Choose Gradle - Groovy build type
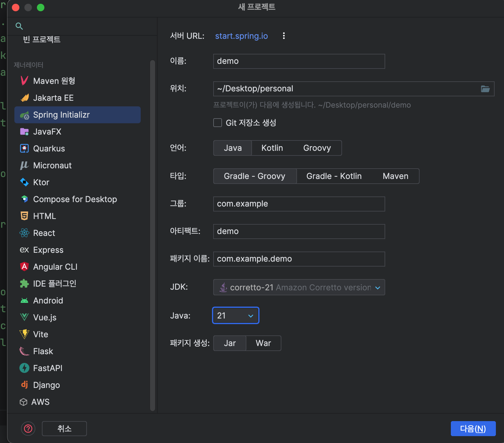504x443 pixels. click(x=255, y=176)
